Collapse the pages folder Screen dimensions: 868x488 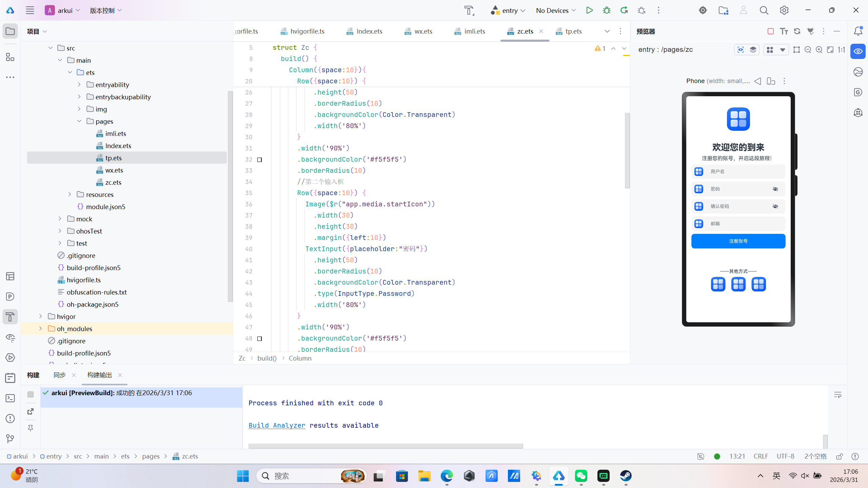79,121
